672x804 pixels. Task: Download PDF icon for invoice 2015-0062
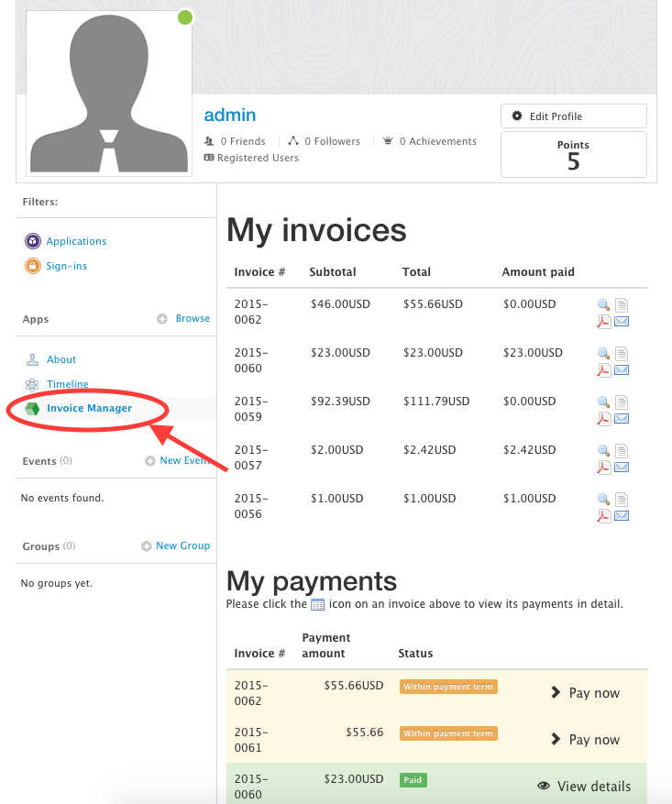(x=603, y=322)
